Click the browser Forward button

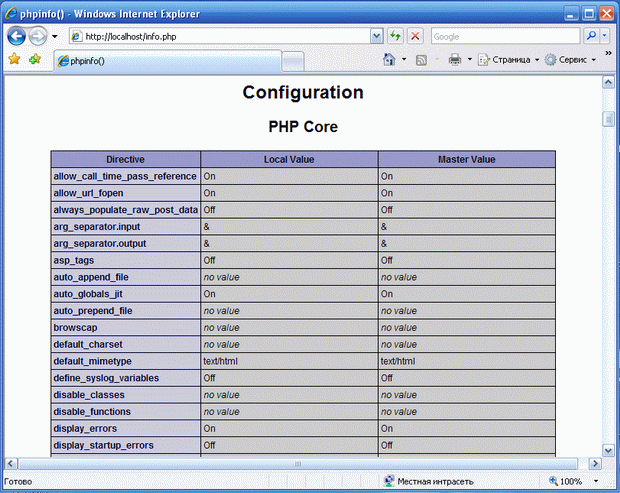pos(37,36)
